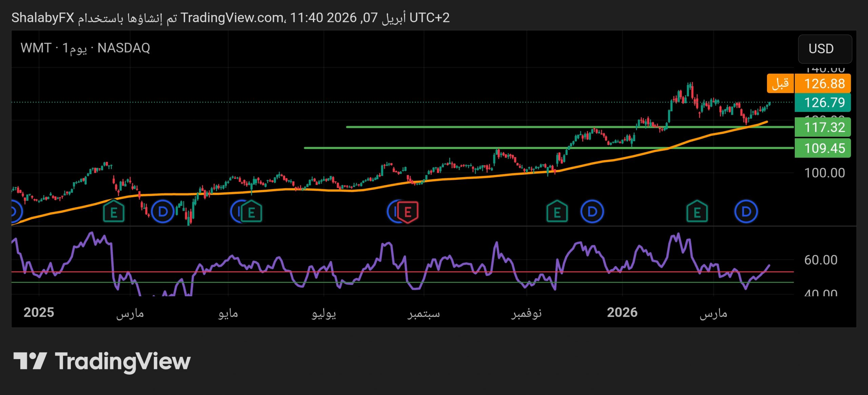Click the orange 126.88 pre-market price label
Screen dimensions: 868x395
823,83
